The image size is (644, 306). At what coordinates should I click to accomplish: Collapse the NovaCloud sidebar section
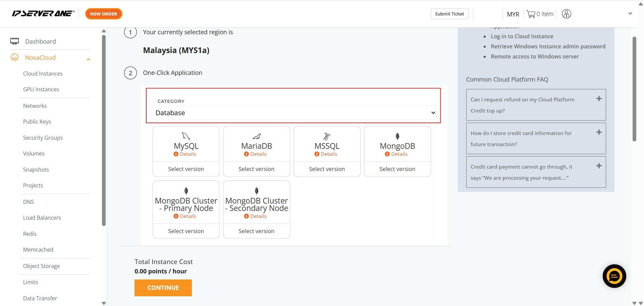[88, 59]
